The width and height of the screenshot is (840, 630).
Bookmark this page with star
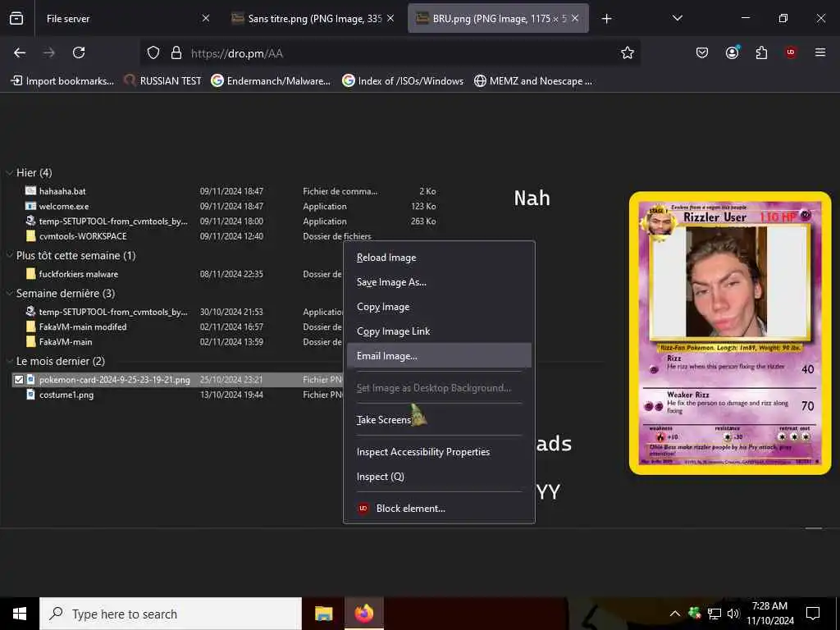pos(628,52)
